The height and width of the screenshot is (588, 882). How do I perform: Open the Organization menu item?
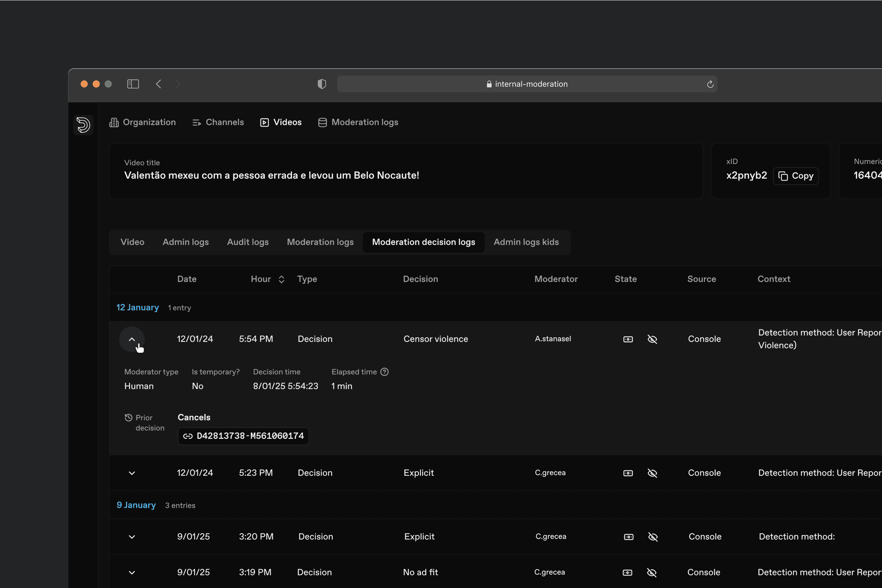coord(143,122)
